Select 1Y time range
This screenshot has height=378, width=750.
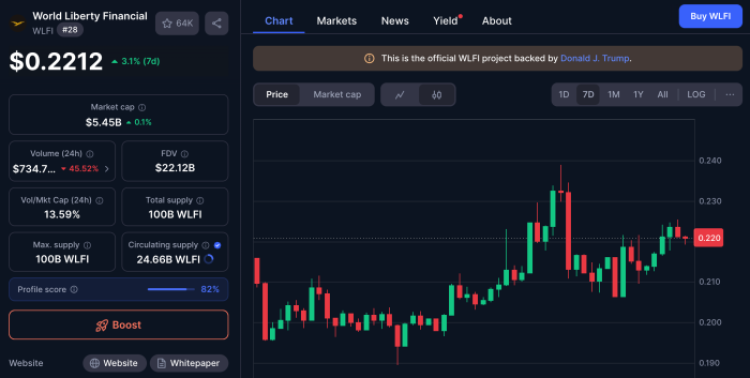pyautogui.click(x=639, y=95)
